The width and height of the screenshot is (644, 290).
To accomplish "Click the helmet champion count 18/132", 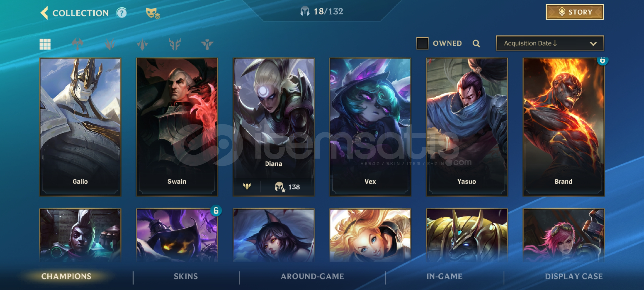I will (322, 11).
